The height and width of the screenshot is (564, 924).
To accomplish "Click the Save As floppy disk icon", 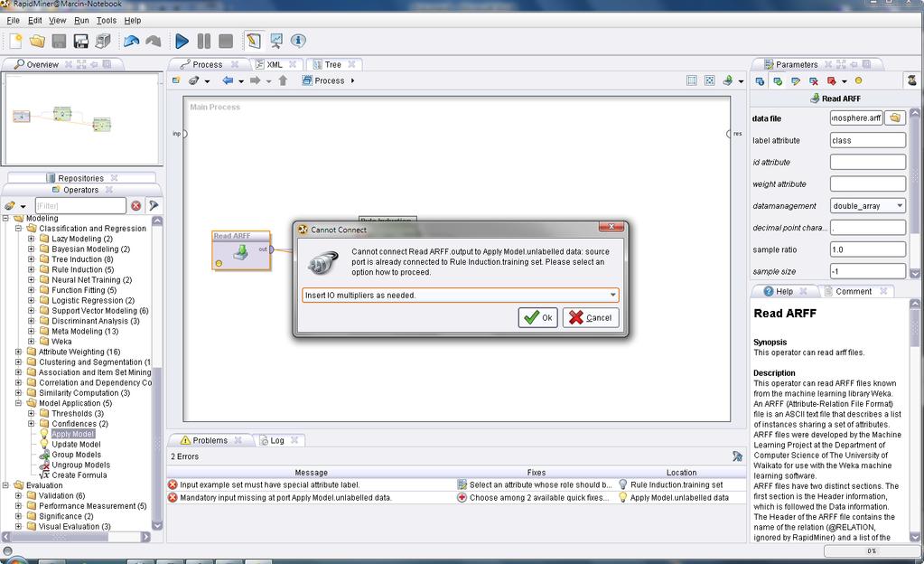I will point(80,41).
